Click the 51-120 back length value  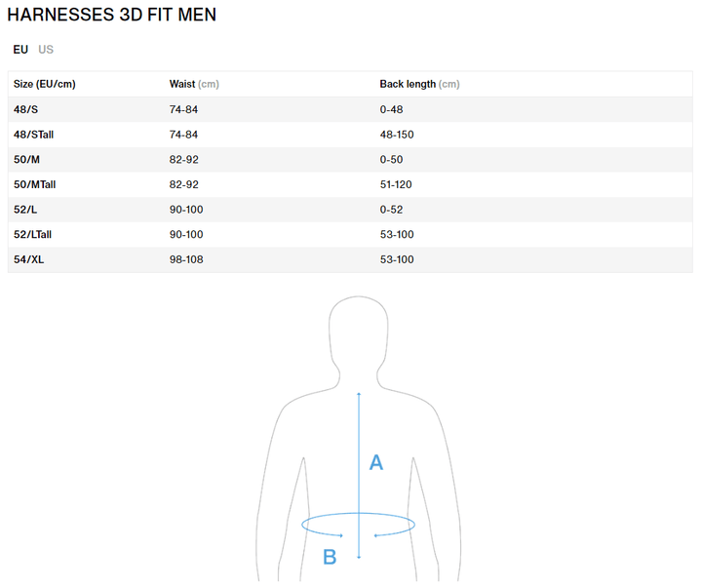click(x=397, y=184)
